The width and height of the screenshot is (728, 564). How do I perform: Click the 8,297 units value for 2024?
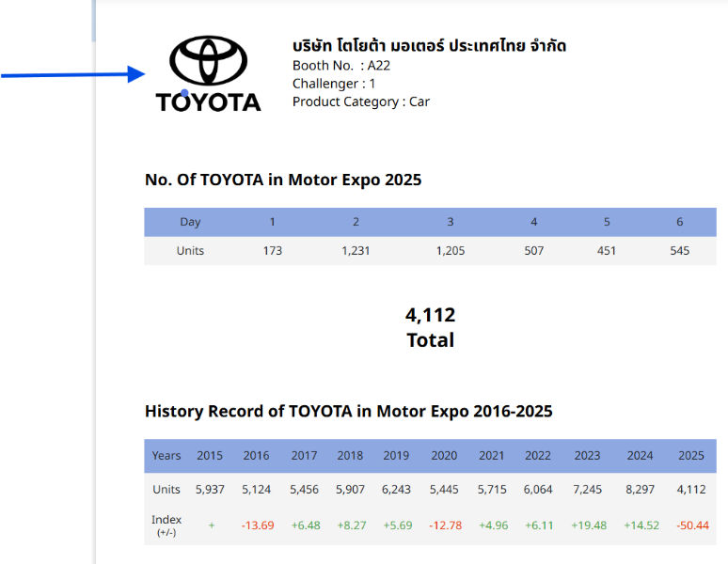(640, 490)
